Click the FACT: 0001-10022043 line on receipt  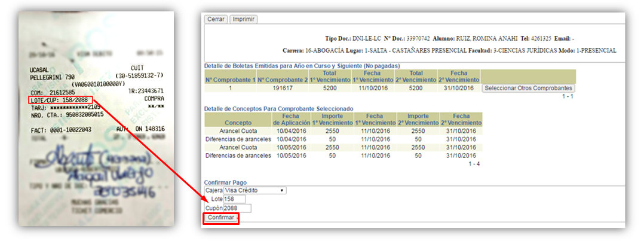[x=61, y=130]
